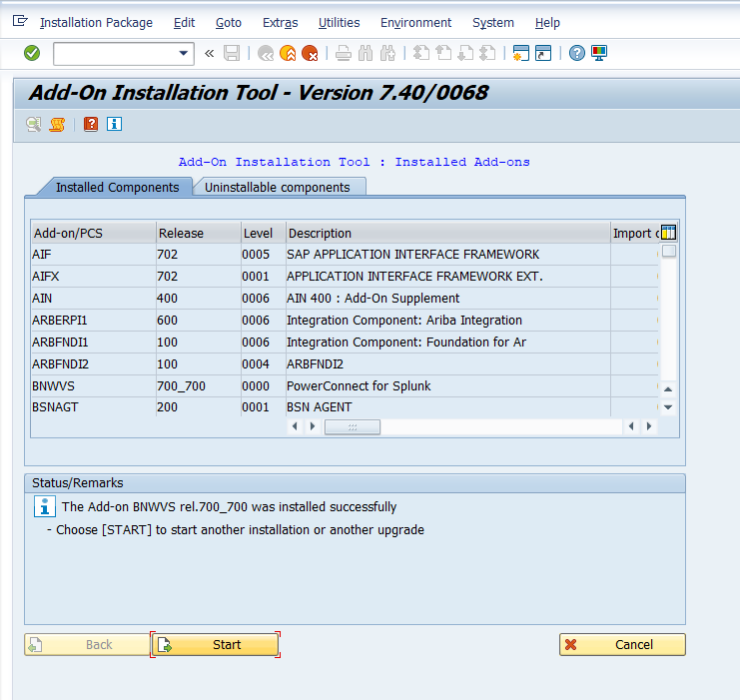Viewport: 740px width, 700px height.
Task: Click the yellow Exit up-arrow icon
Action: (288, 53)
